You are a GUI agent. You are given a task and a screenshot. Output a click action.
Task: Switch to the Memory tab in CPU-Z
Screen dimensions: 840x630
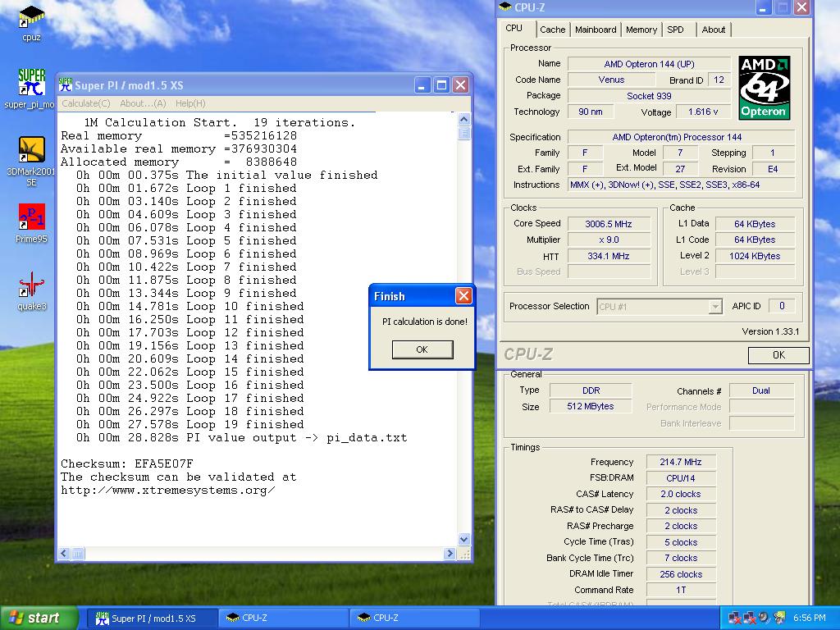(x=641, y=30)
